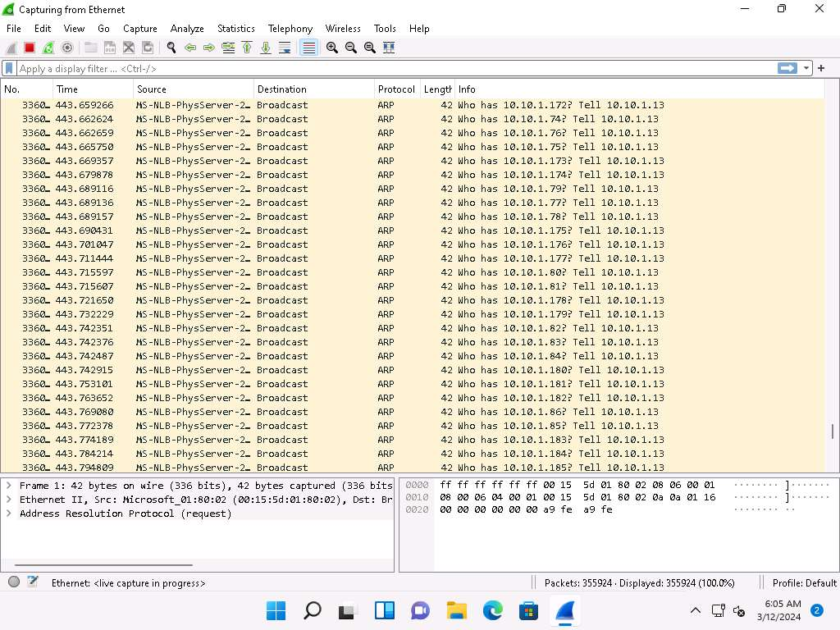Expand the Frame 1 tree item
840x630 pixels.
(9, 486)
